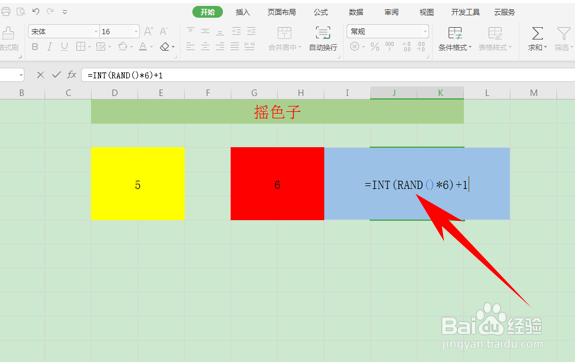
Task: Decrease font size with the A- icon
Action: pos(163,32)
